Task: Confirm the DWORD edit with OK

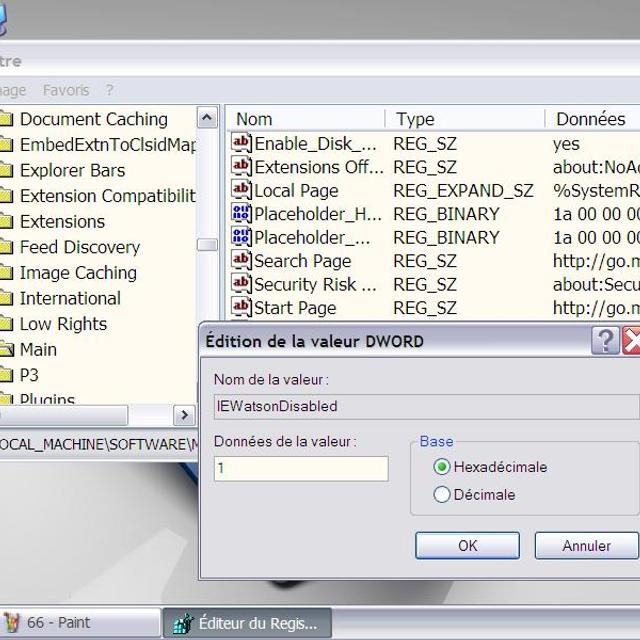Action: click(x=467, y=546)
